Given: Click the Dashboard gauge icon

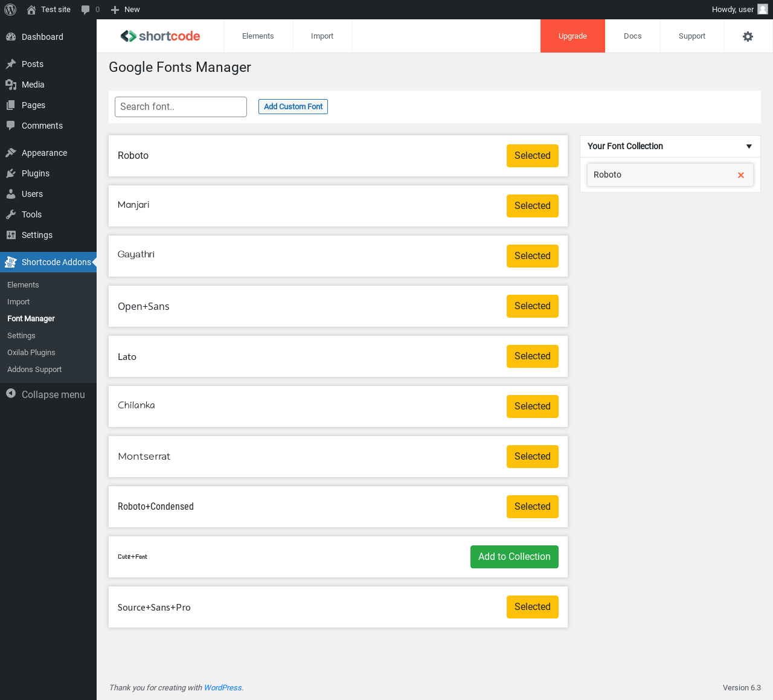Looking at the screenshot, I should [11, 37].
